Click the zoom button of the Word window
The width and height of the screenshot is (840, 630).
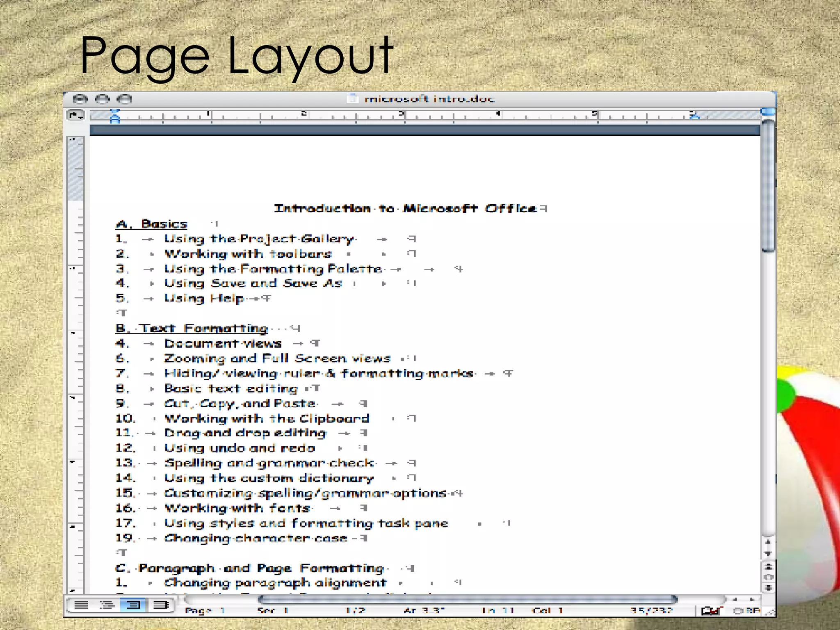pos(124,99)
